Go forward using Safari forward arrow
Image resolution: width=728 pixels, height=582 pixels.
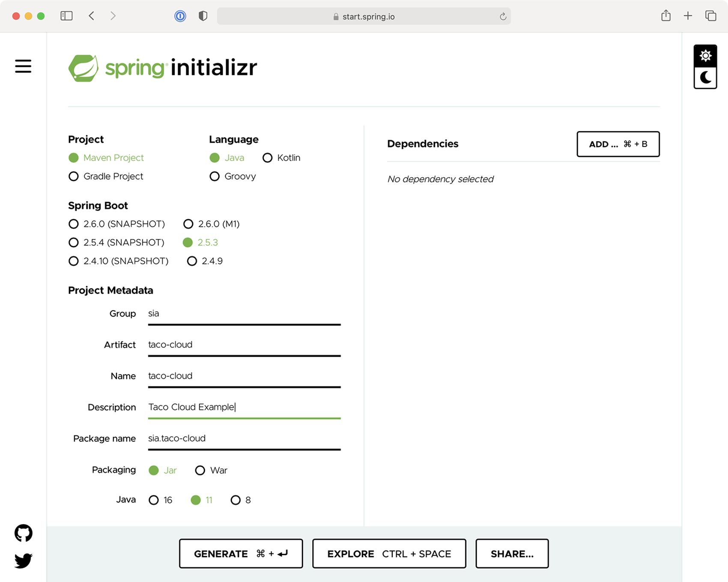pos(113,16)
